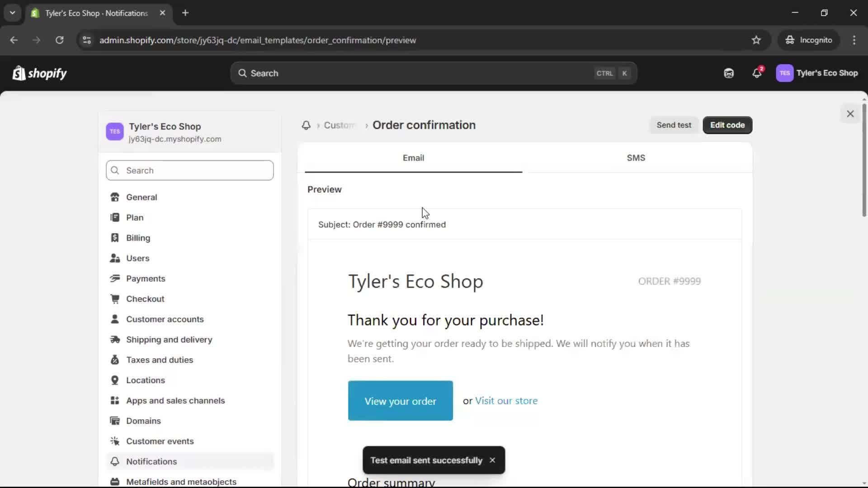
Task: Open Customer events settings
Action: 160,441
